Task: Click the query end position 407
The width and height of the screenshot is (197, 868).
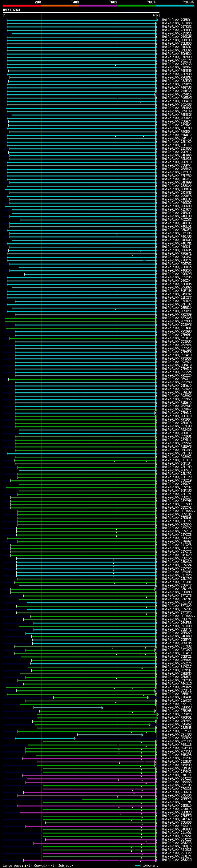Action: coord(155,15)
